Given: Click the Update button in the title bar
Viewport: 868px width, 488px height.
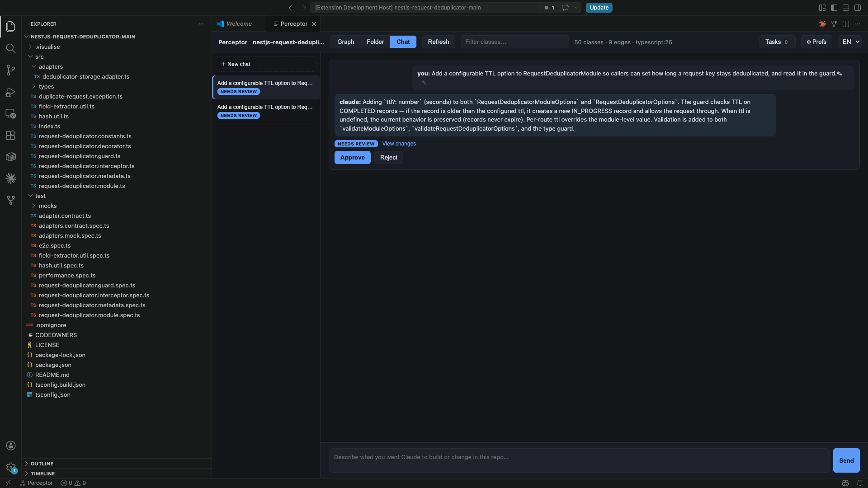Looking at the screenshot, I should [x=599, y=8].
